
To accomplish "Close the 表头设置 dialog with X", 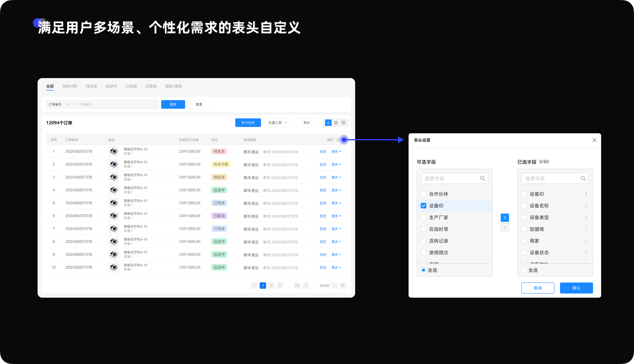I will click(x=594, y=140).
